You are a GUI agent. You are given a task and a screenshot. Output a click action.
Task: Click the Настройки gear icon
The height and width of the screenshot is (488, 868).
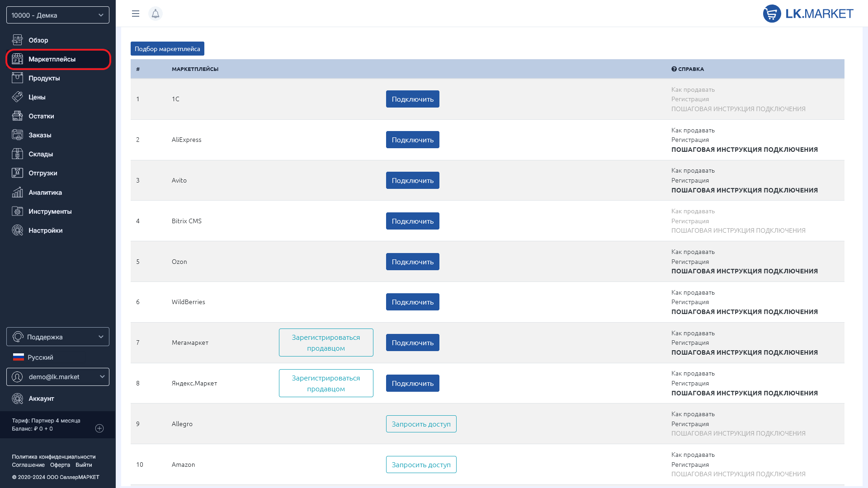tap(17, 230)
